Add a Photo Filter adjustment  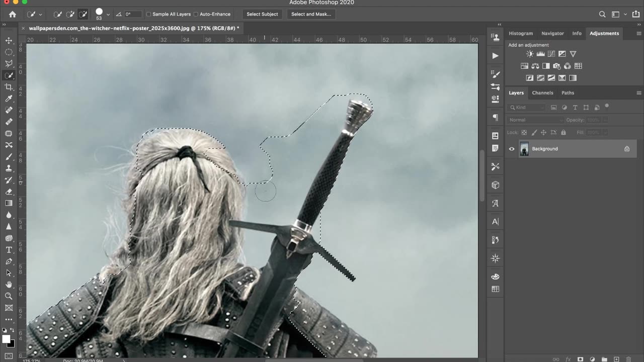[x=556, y=66]
